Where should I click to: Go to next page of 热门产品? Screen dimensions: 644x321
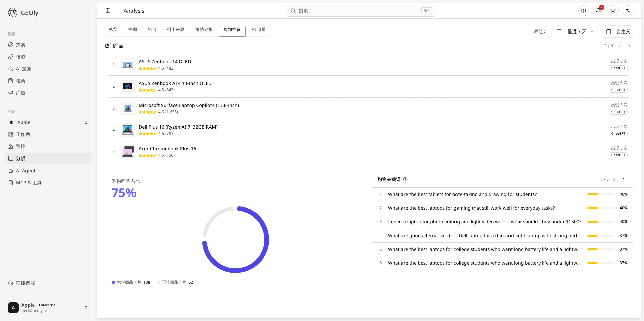629,46
